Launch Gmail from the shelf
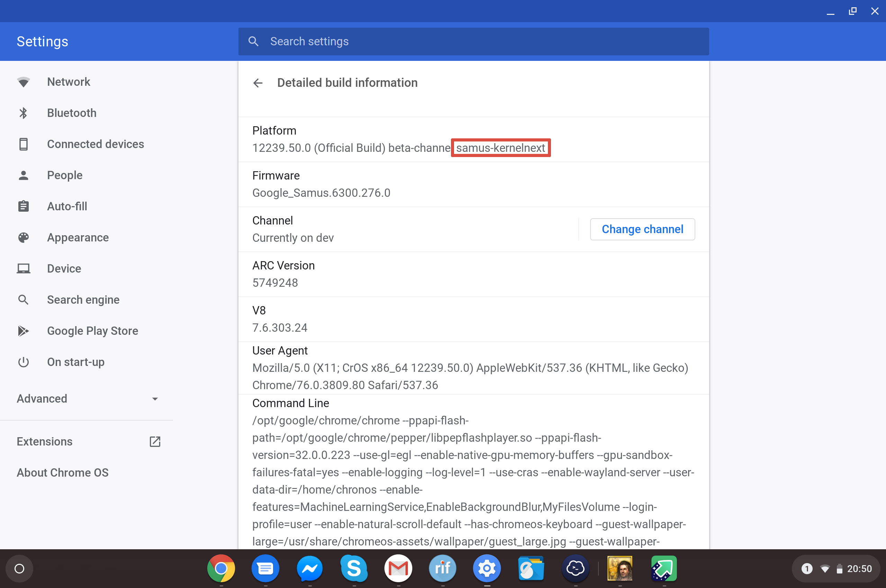This screenshot has width=886, height=588. tap(398, 569)
